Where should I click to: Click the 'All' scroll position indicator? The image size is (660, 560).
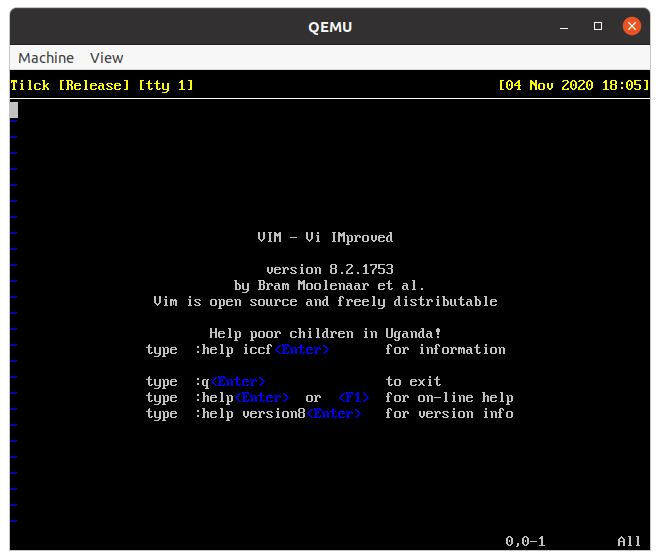click(629, 541)
